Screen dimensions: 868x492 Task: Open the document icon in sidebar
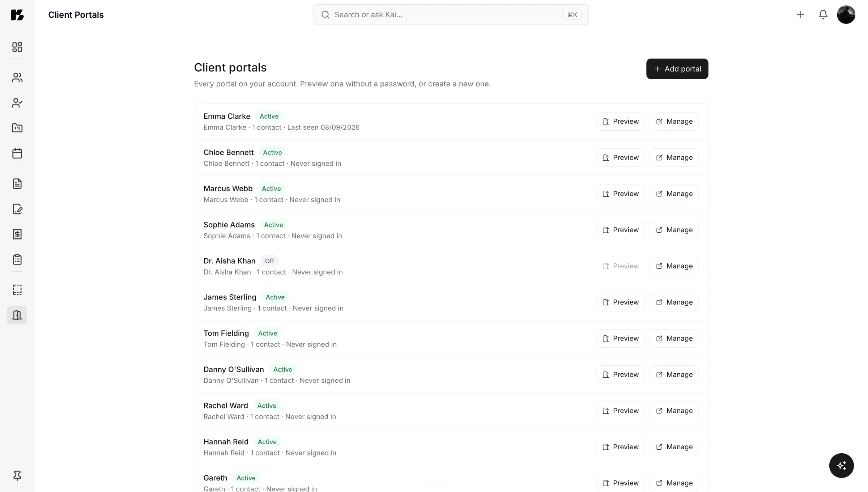[x=17, y=184]
